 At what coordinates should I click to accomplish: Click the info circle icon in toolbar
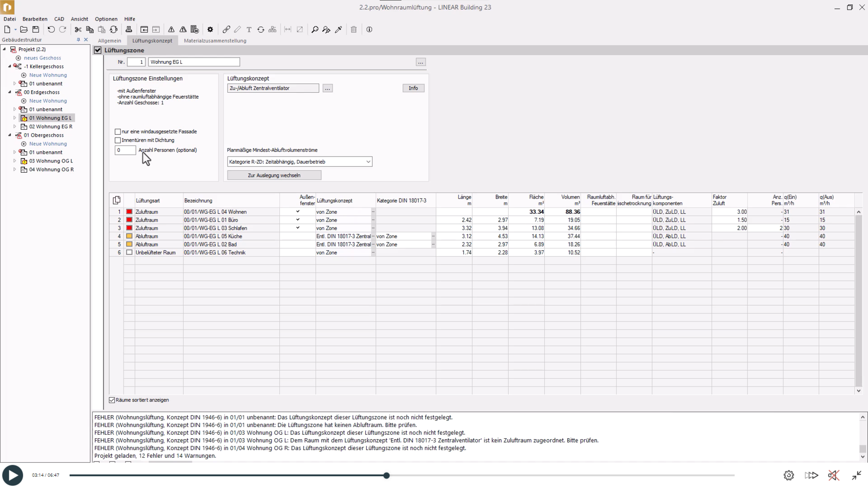pyautogui.click(x=370, y=29)
